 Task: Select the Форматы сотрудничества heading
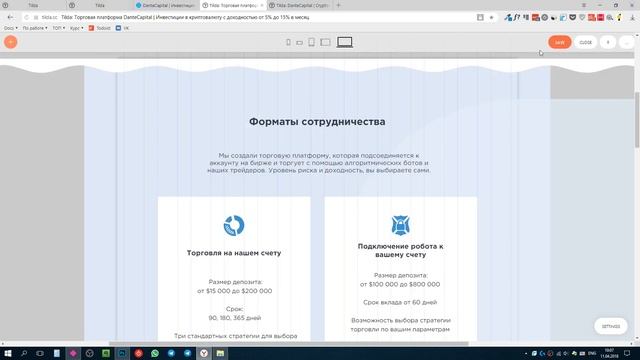[x=317, y=122]
